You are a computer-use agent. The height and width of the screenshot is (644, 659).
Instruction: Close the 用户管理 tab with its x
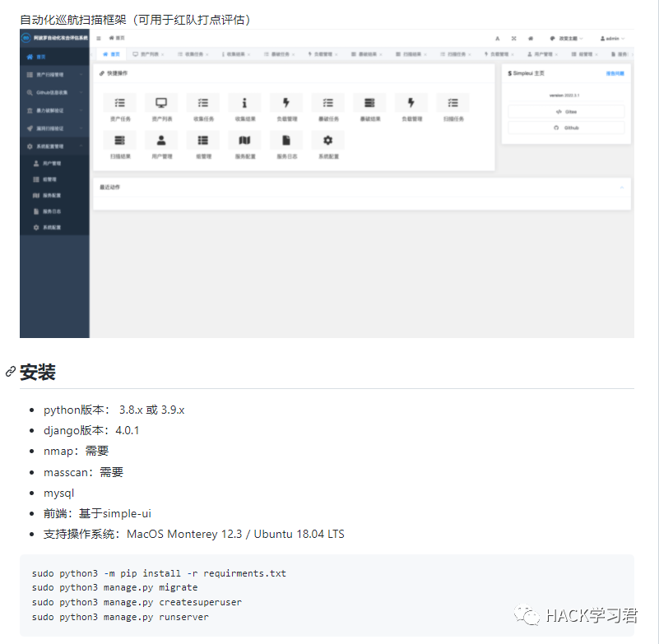pos(556,54)
